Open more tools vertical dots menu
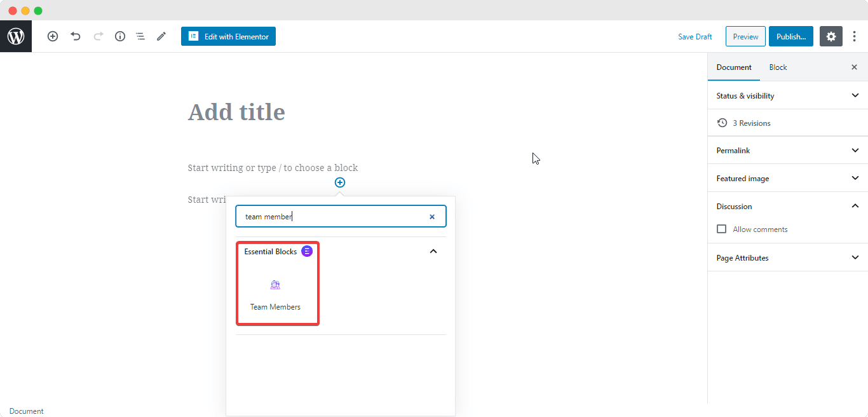868x417 pixels. (854, 36)
